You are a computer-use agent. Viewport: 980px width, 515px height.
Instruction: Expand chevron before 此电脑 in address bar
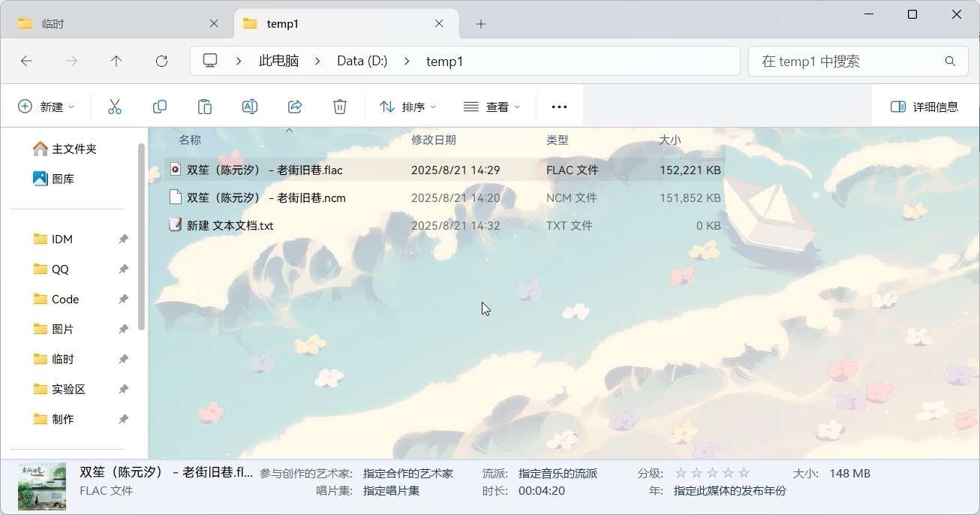pyautogui.click(x=239, y=62)
